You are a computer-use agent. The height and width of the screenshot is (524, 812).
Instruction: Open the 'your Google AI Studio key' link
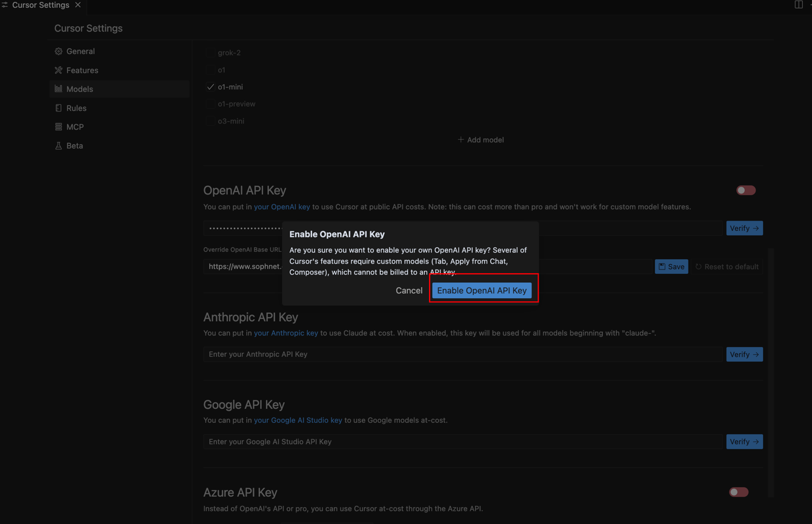[298, 420]
